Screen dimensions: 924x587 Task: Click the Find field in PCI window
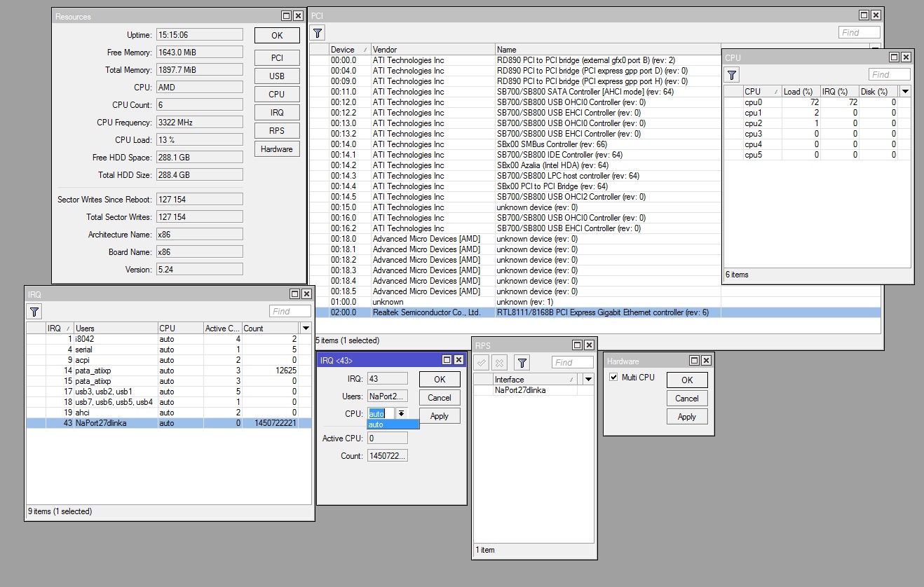(859, 33)
